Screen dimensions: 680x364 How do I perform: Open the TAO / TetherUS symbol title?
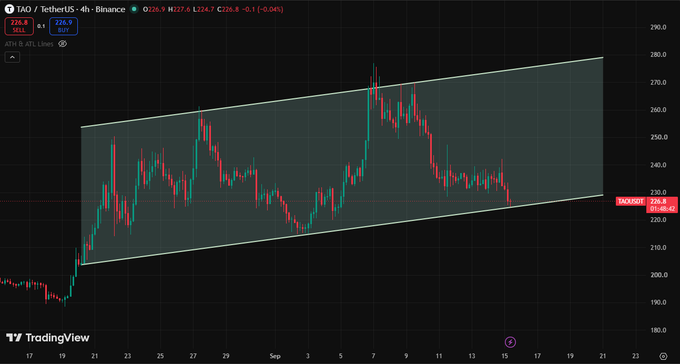(70, 9)
